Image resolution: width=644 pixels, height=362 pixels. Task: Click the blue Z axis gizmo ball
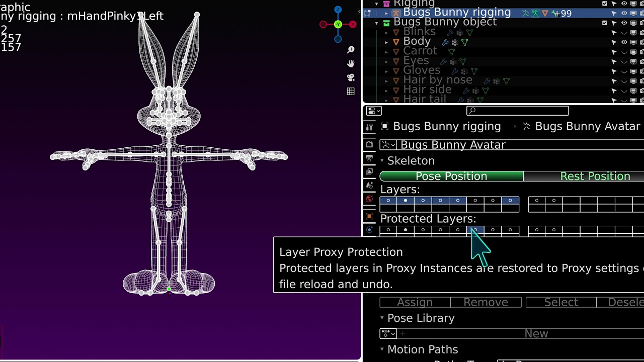[338, 10]
